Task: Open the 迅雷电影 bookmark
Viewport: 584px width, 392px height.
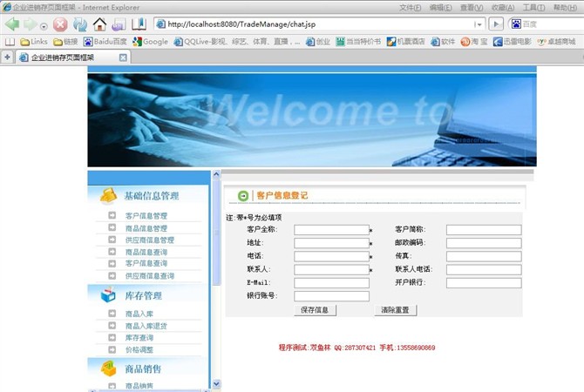Action: [513, 42]
